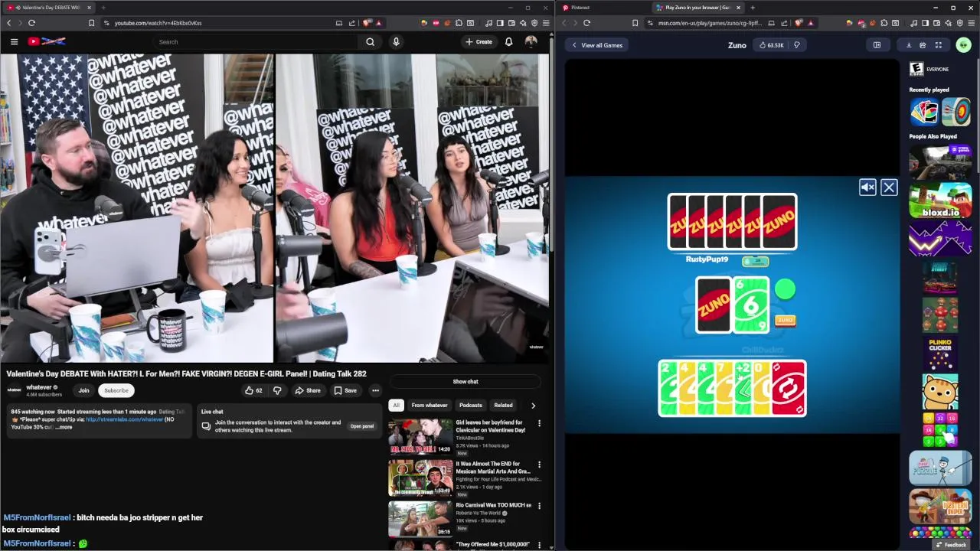The width and height of the screenshot is (980, 551).
Task: Open the Plinko Clicker game thumbnail
Action: (x=940, y=354)
